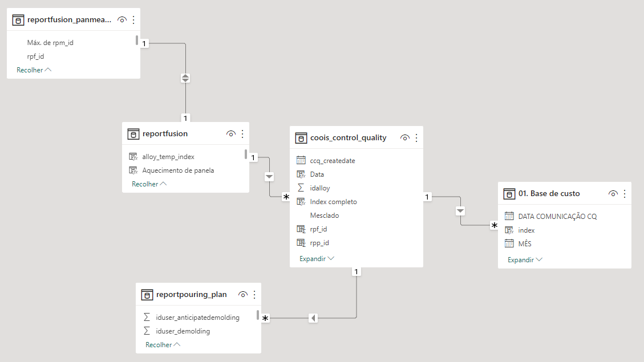This screenshot has height=362, width=644.
Task: Select the 'Máx. de rpm_id' field
Action: coord(50,43)
